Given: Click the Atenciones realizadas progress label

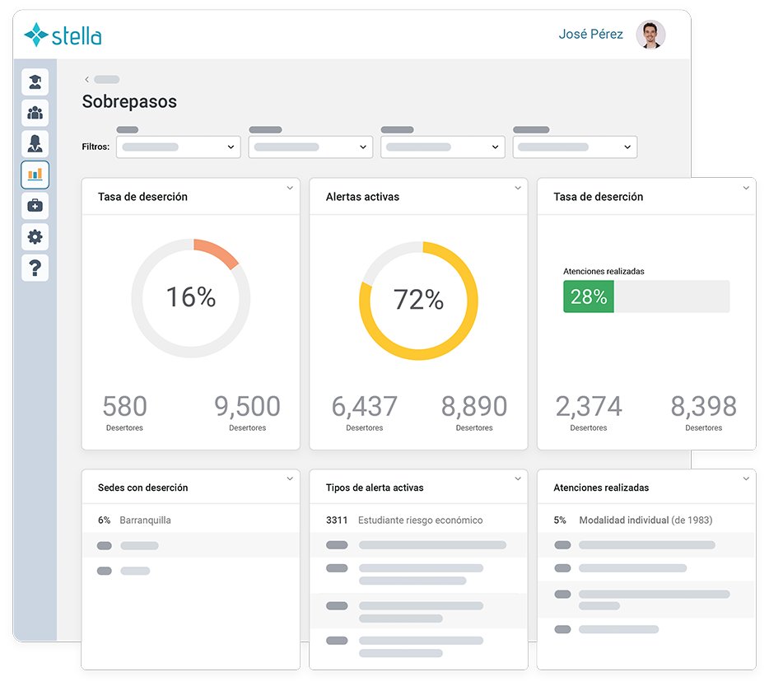Looking at the screenshot, I should point(604,271).
